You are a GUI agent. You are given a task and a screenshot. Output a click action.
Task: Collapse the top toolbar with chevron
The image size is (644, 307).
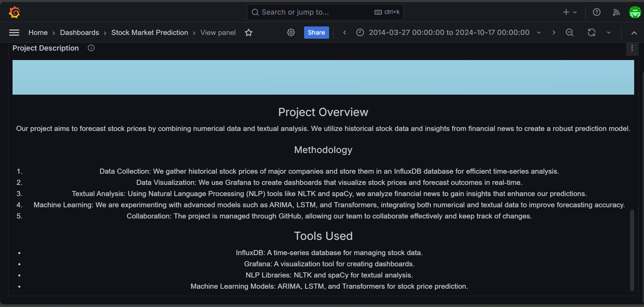point(634,33)
